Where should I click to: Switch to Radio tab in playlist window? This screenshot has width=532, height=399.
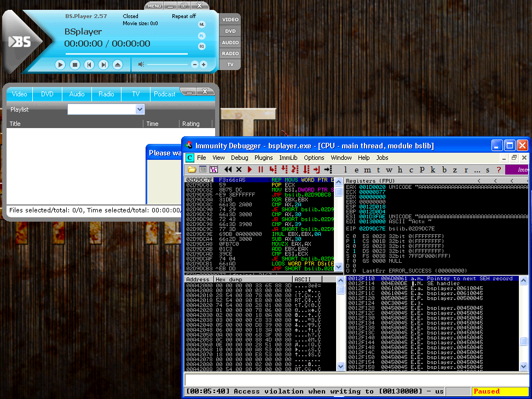(106, 94)
